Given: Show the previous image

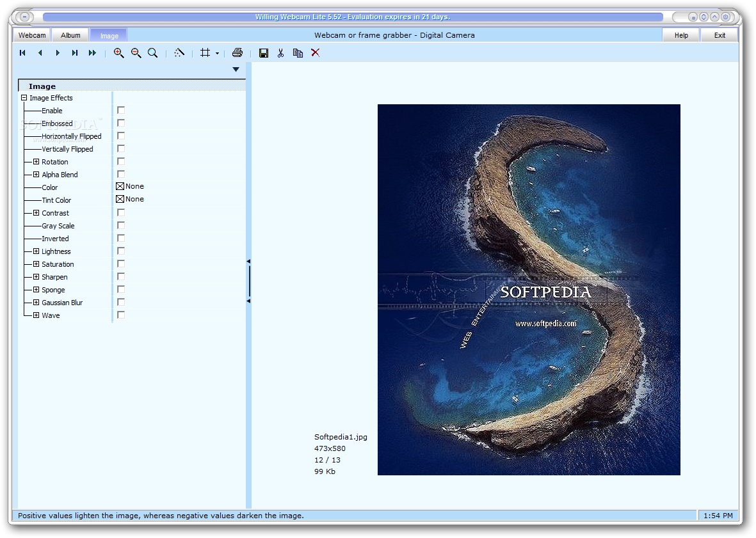Looking at the screenshot, I should (40, 53).
